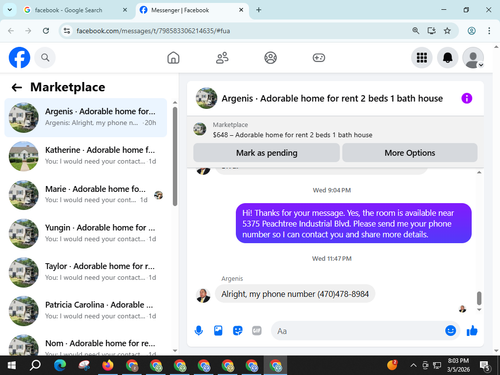Choose a GIF icon
The image size is (500, 375).
(x=257, y=331)
